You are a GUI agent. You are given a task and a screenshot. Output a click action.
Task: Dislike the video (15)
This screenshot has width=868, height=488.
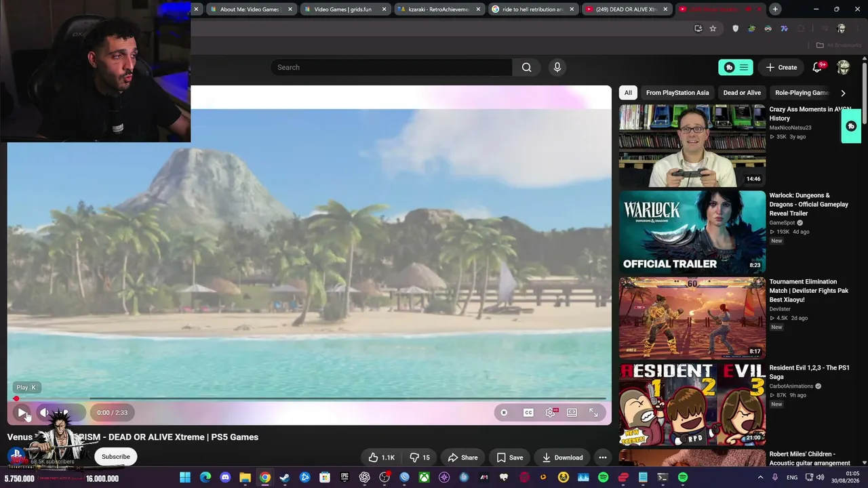pyautogui.click(x=420, y=457)
